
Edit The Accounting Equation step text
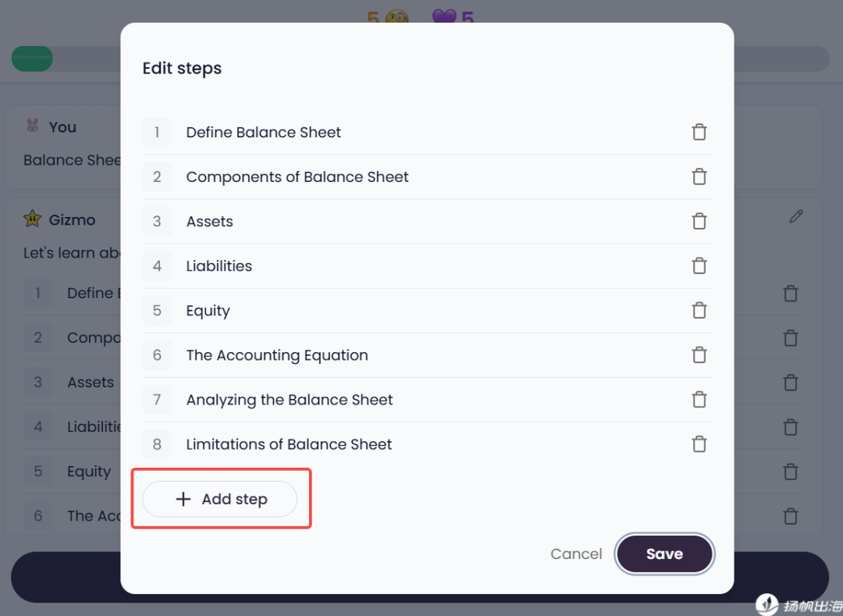pyautogui.click(x=277, y=355)
